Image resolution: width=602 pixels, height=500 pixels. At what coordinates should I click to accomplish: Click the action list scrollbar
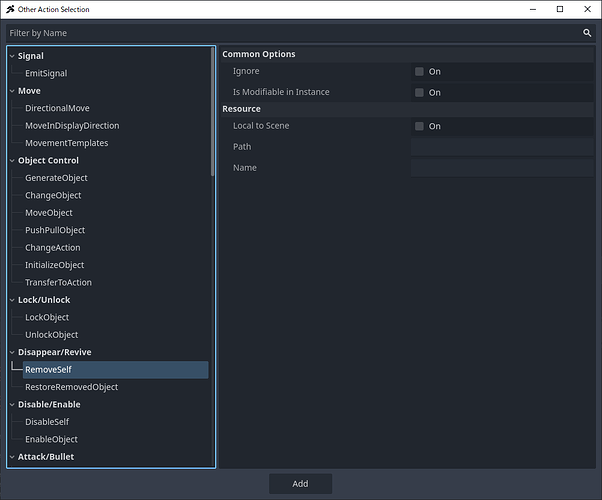212,110
